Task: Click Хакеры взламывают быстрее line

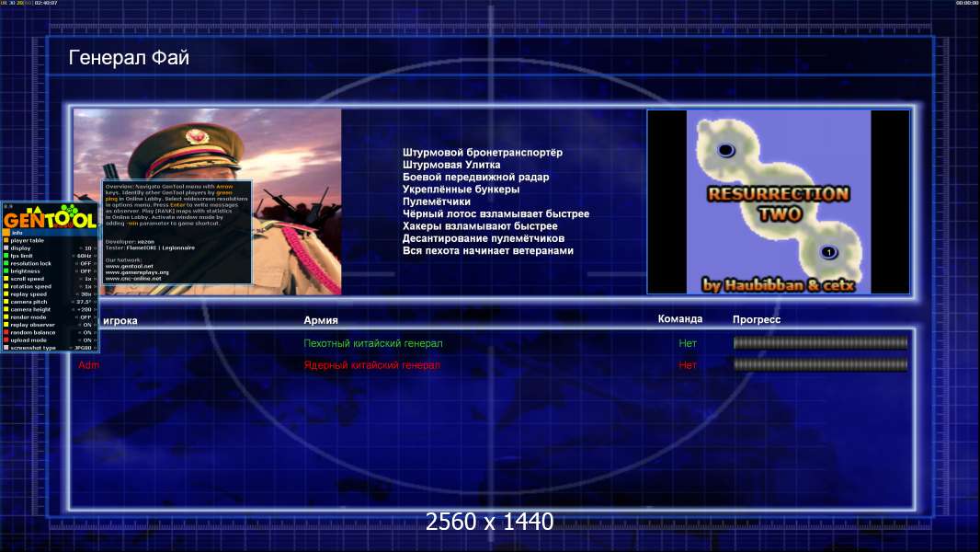Action: (x=480, y=226)
